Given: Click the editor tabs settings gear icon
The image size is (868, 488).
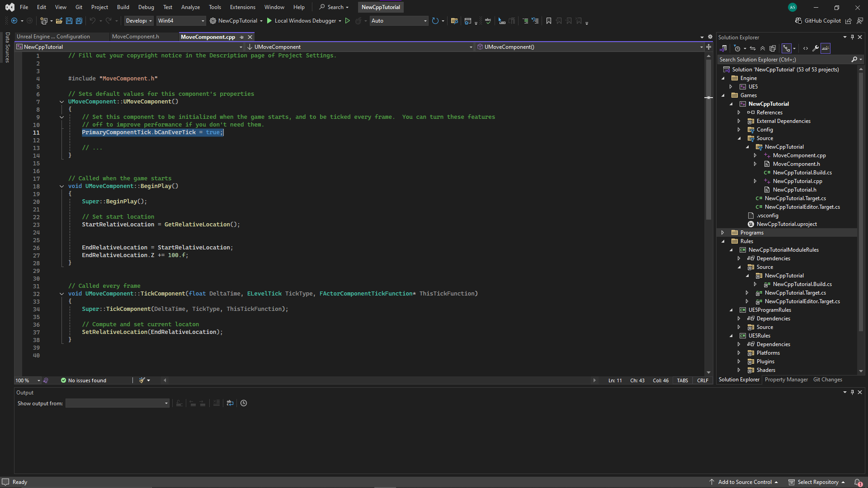Looking at the screenshot, I should point(710,37).
